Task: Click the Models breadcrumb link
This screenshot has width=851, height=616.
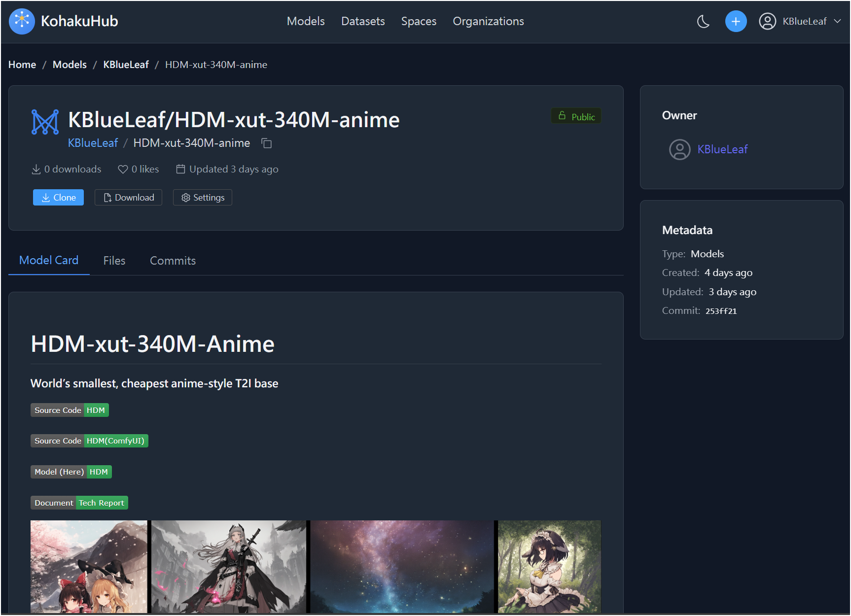Action: (70, 65)
